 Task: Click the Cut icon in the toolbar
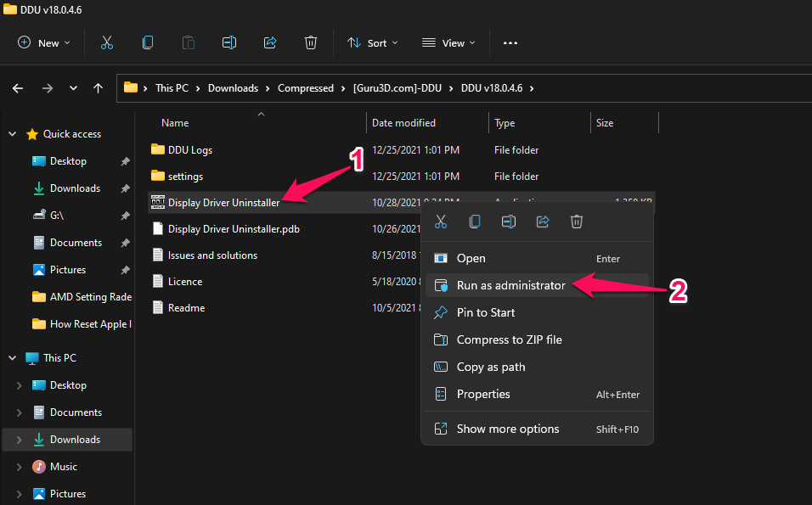(107, 43)
